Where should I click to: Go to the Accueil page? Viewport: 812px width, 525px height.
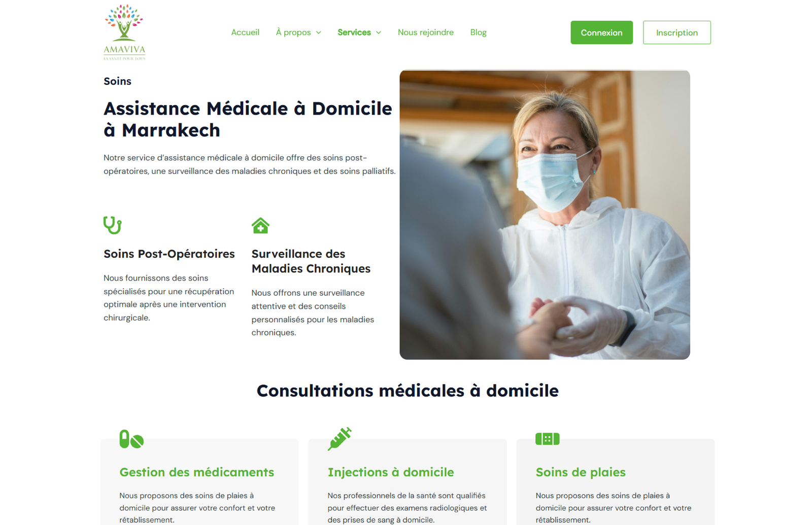pyautogui.click(x=245, y=32)
